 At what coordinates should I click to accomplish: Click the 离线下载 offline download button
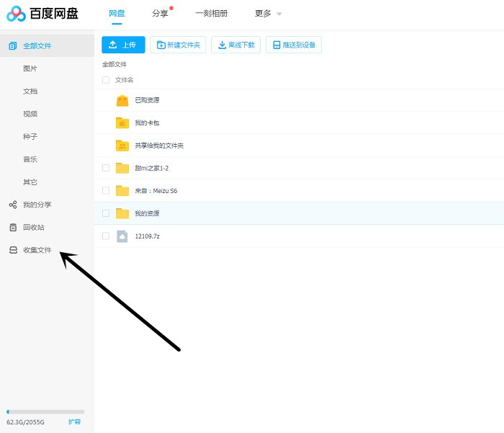coord(236,45)
